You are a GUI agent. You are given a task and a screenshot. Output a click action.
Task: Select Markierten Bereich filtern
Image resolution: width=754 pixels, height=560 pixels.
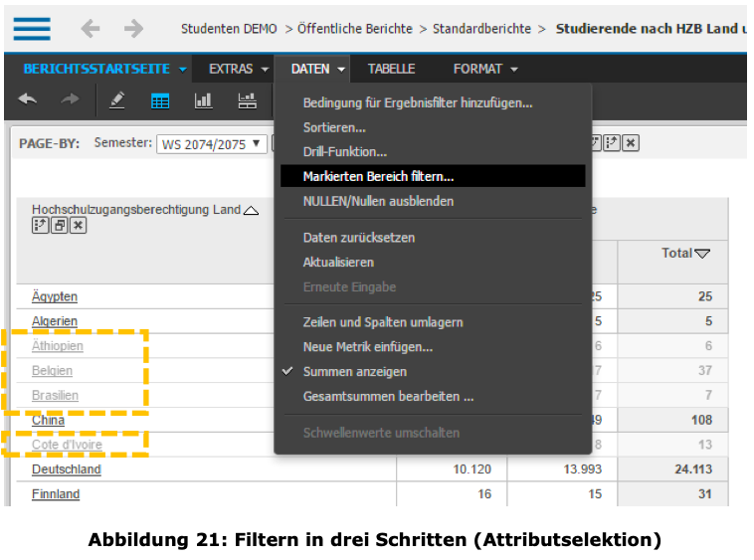pos(433,176)
